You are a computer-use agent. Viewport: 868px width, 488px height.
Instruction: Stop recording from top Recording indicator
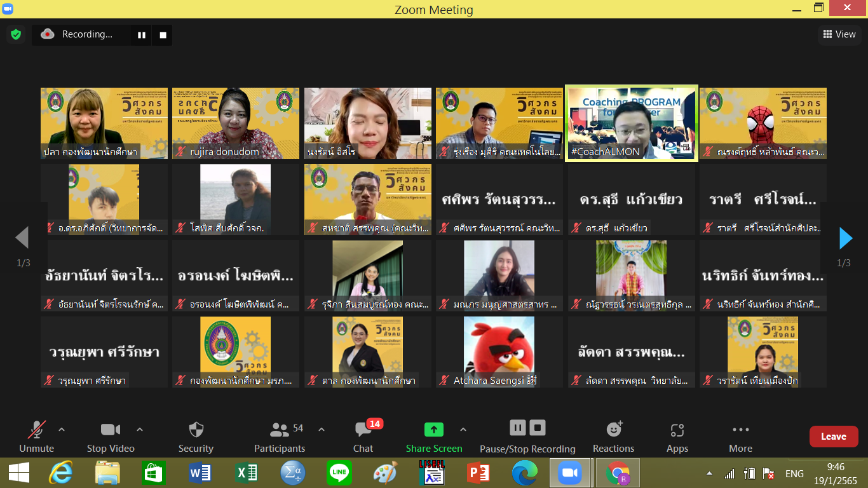(163, 35)
